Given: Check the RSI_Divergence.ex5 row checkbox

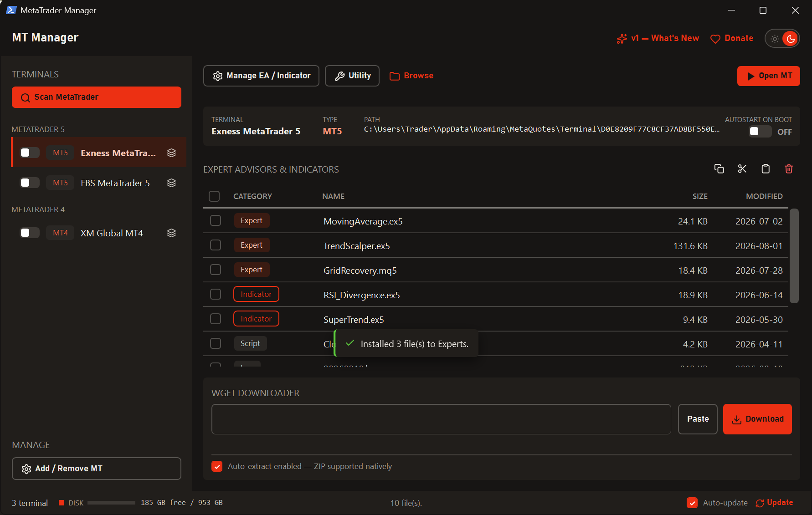Looking at the screenshot, I should [216, 295].
